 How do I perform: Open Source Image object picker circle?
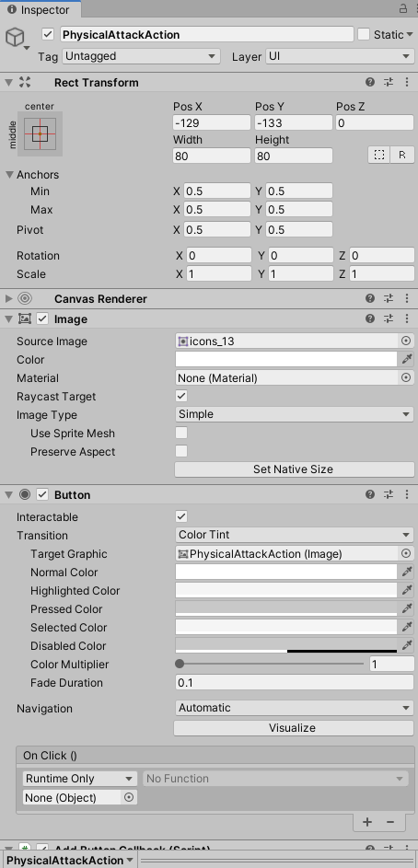tap(406, 341)
